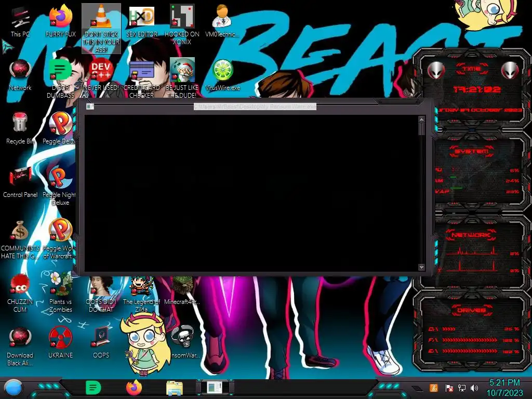Open the Peggle World of Warcraft shortcut

(x=60, y=240)
